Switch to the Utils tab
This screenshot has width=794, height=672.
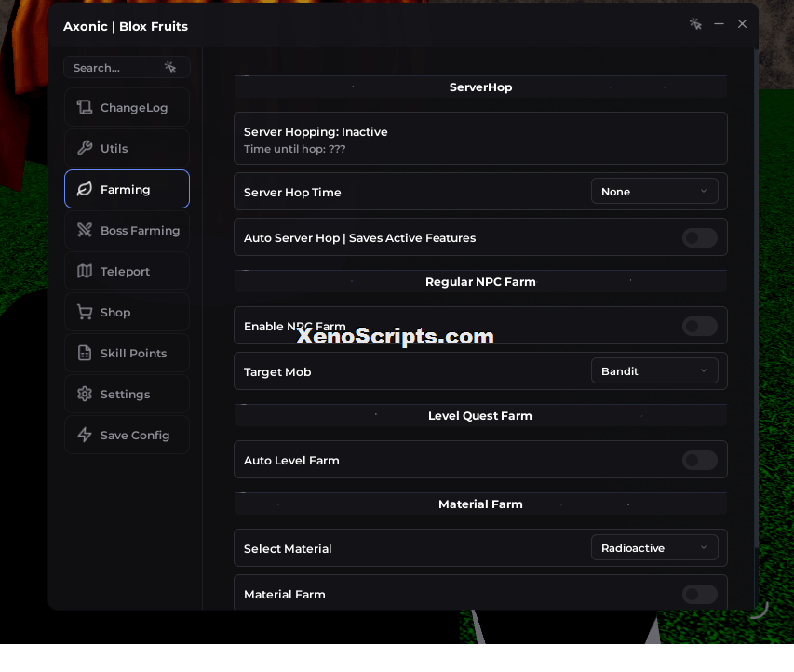pos(128,148)
